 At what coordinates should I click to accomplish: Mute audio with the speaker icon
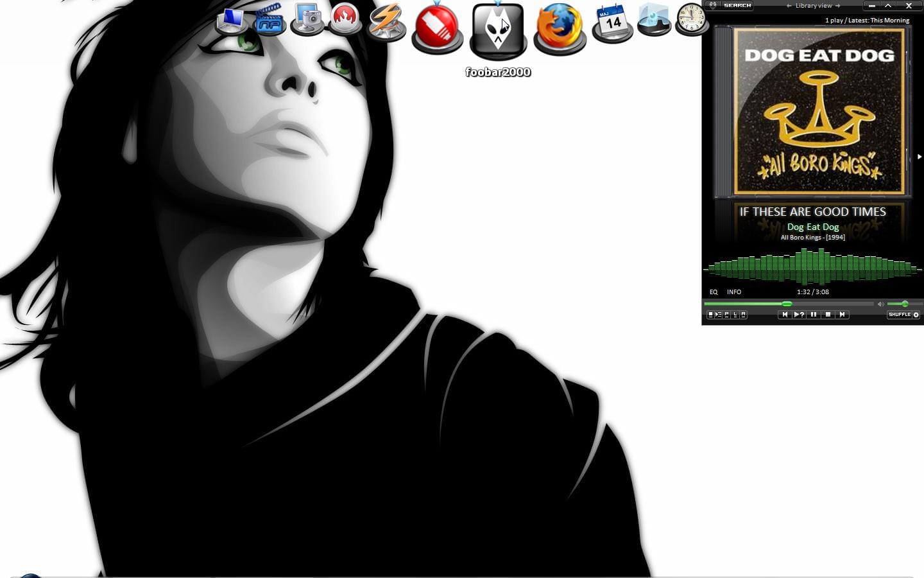pyautogui.click(x=880, y=304)
